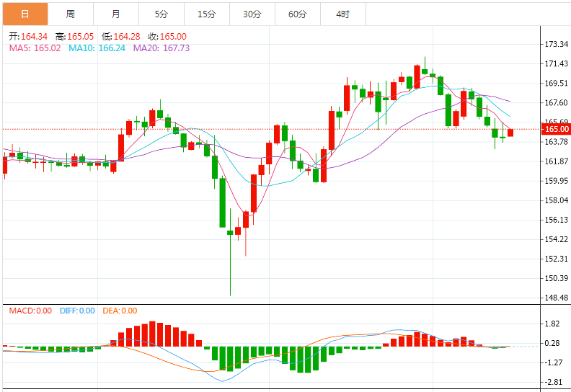Open the 30分 chart tab
The width and height of the screenshot is (571, 392).
252,14
